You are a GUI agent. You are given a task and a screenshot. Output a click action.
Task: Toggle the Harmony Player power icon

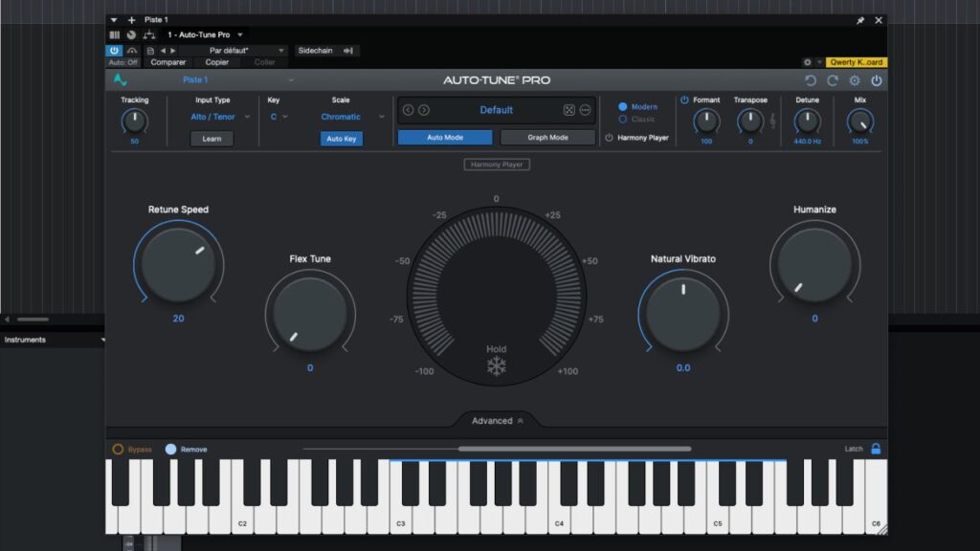pos(609,138)
